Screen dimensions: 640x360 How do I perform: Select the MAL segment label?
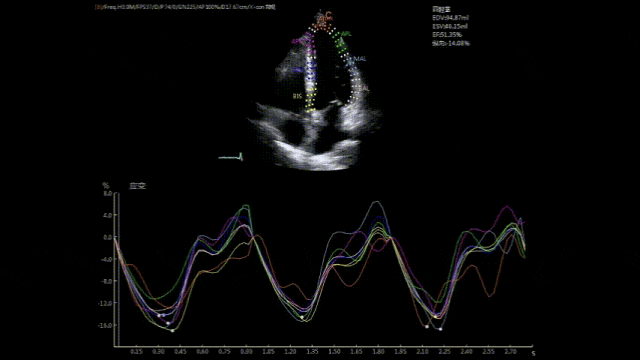(360, 59)
